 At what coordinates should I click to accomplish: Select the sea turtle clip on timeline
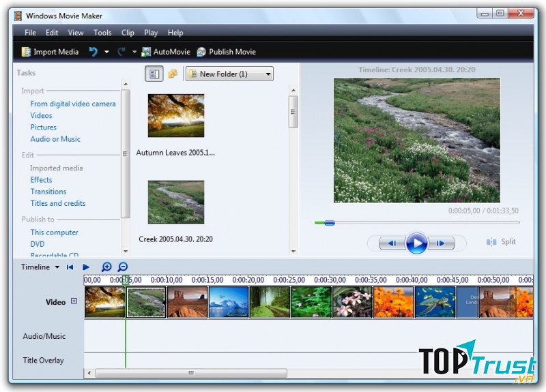[435, 302]
